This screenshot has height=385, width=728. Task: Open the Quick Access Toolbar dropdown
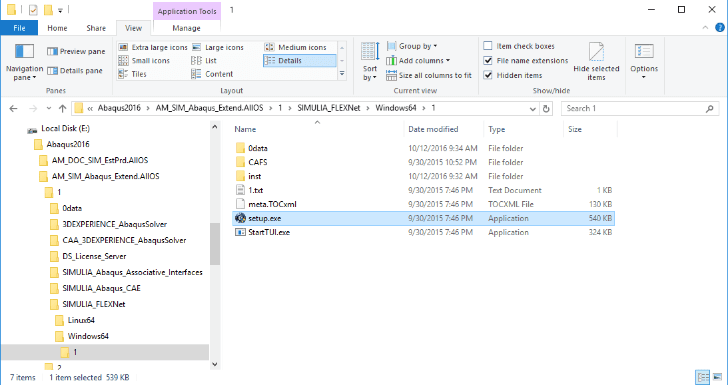(60, 10)
